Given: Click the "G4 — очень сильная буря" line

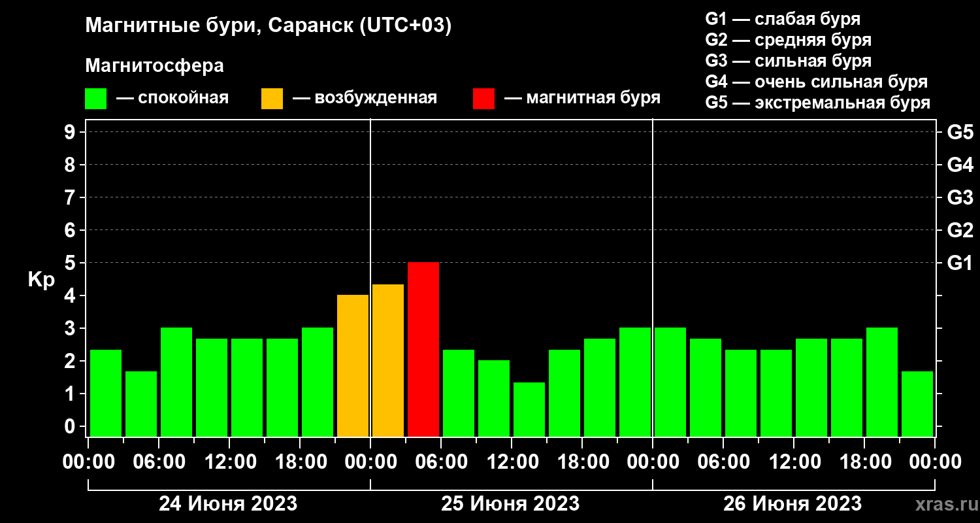Looking at the screenshot, I should 816,82.
